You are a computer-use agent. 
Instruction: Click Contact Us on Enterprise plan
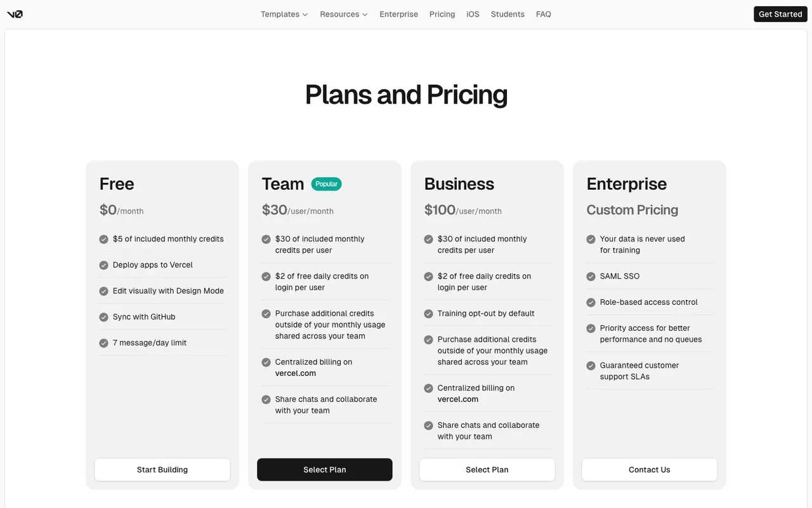[650, 470]
